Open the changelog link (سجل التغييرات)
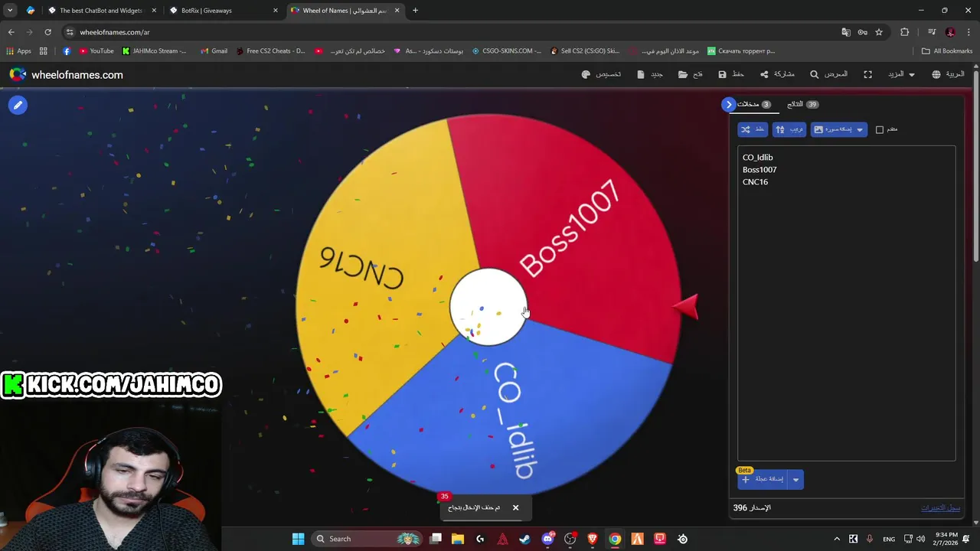The image size is (980, 551). 940,507
